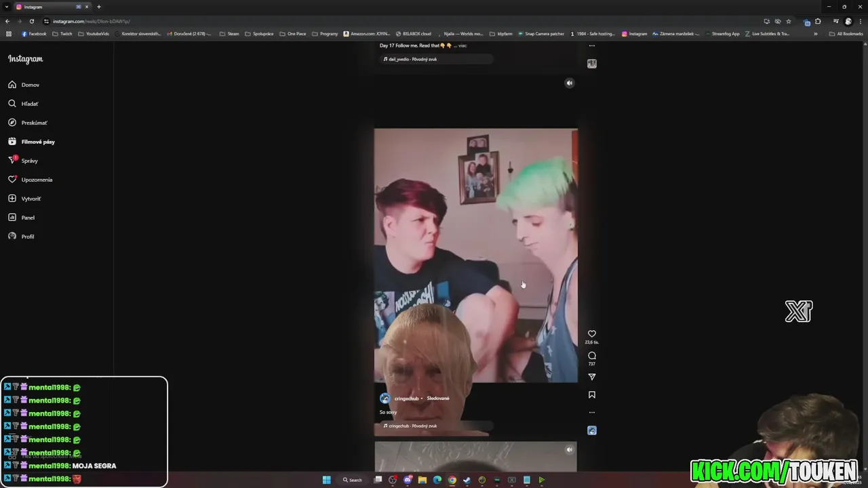Open audio thumbnail of the previous reel

(592, 64)
